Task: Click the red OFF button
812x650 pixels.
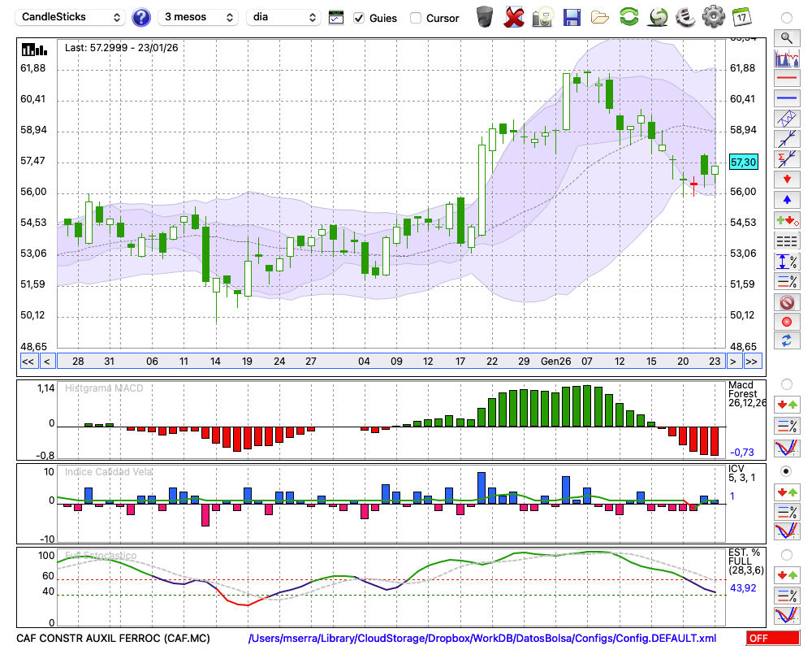Action: point(772,639)
